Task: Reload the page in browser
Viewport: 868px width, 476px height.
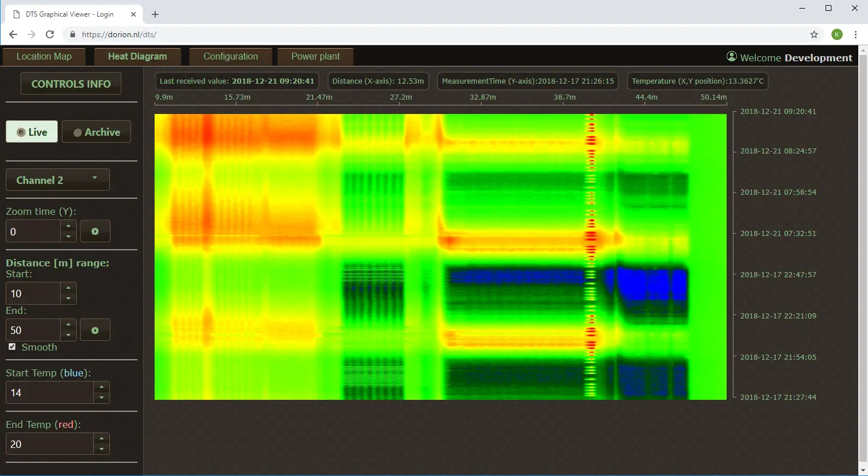Action: [x=50, y=34]
